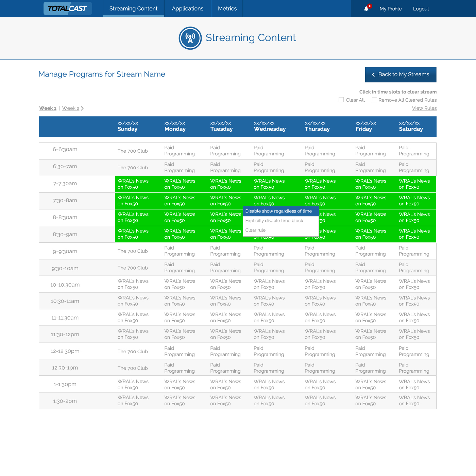Click Sunday 1-1:30pm WRAL's News slot
Viewport: 476px width, 476px height.
pyautogui.click(x=133, y=385)
